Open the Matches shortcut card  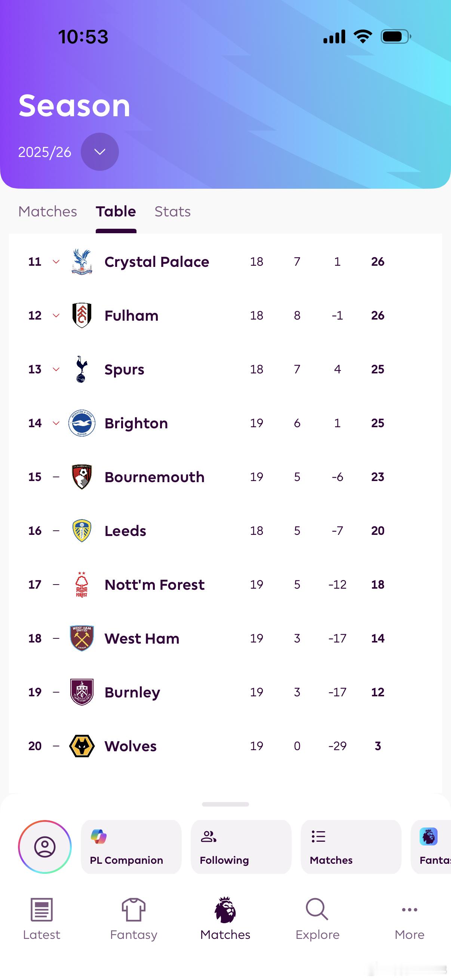tap(351, 847)
